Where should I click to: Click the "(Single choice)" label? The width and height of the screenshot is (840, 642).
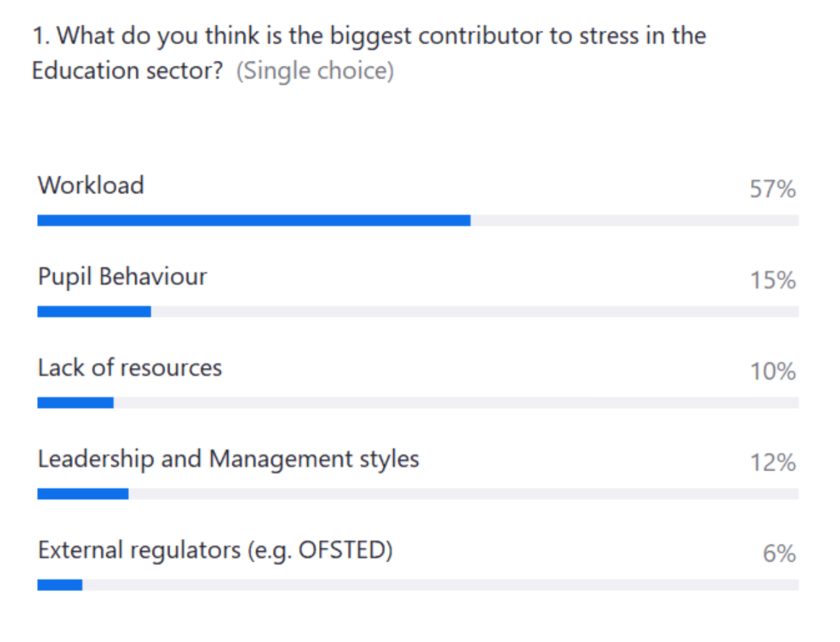pos(314,71)
